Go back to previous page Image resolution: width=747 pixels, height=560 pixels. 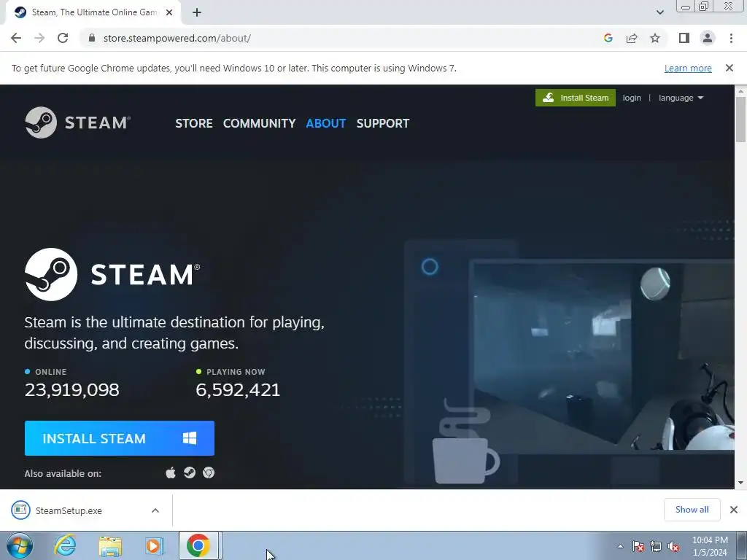[16, 38]
